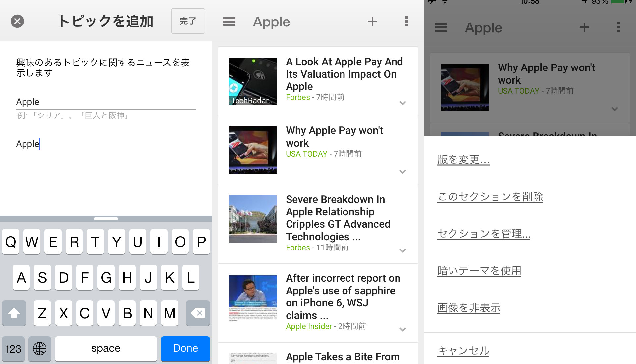The height and width of the screenshot is (364, 636).
Task: Tap the Q key
Action: [x=11, y=242]
